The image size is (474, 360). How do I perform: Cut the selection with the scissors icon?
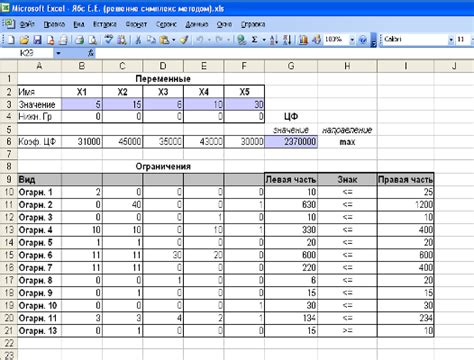click(x=138, y=40)
